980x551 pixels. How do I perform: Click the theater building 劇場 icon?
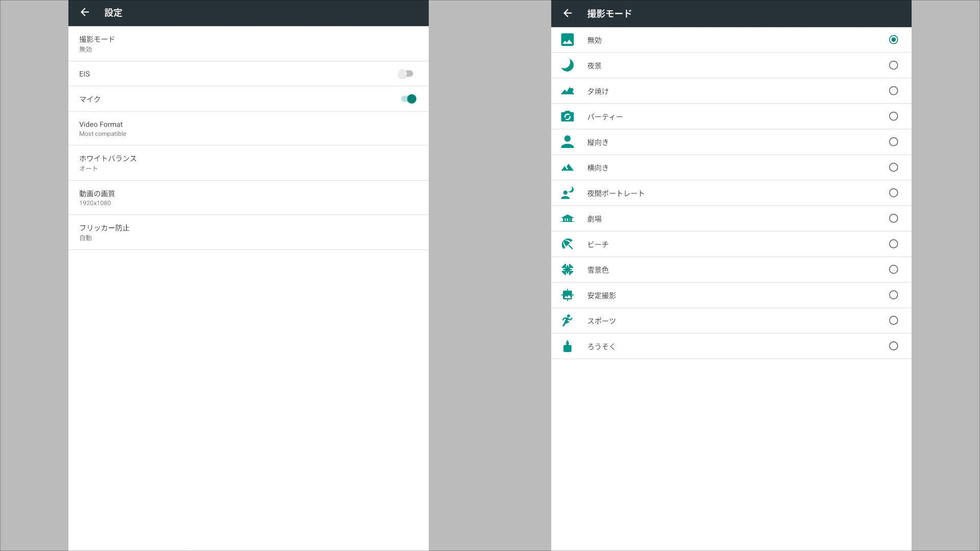567,218
